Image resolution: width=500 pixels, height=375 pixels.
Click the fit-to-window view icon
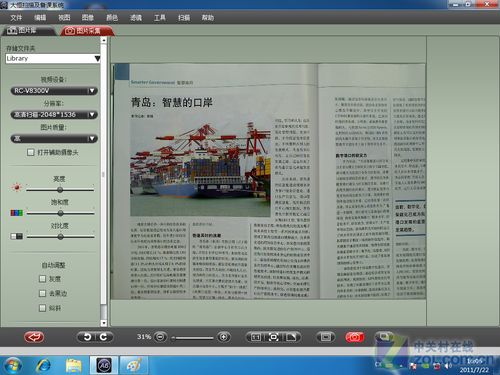(x=274, y=337)
